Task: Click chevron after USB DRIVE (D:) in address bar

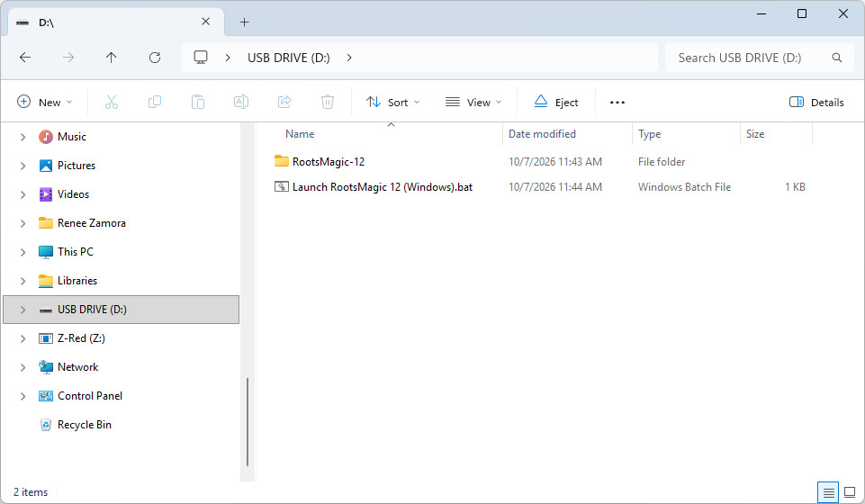Action: click(x=348, y=58)
